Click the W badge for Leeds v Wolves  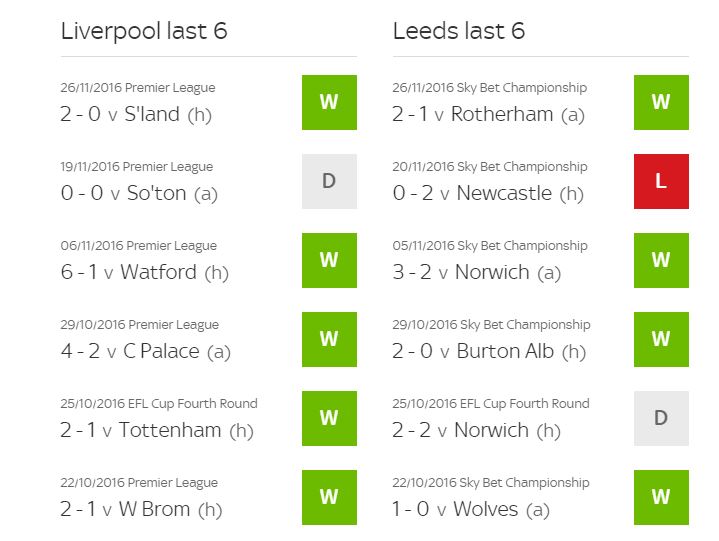point(661,497)
